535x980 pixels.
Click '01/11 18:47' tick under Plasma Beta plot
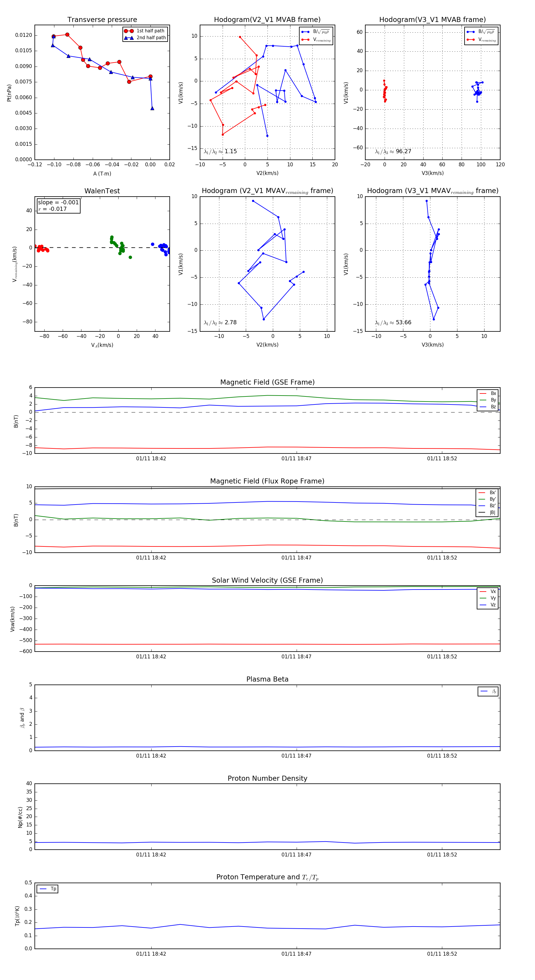297,755
